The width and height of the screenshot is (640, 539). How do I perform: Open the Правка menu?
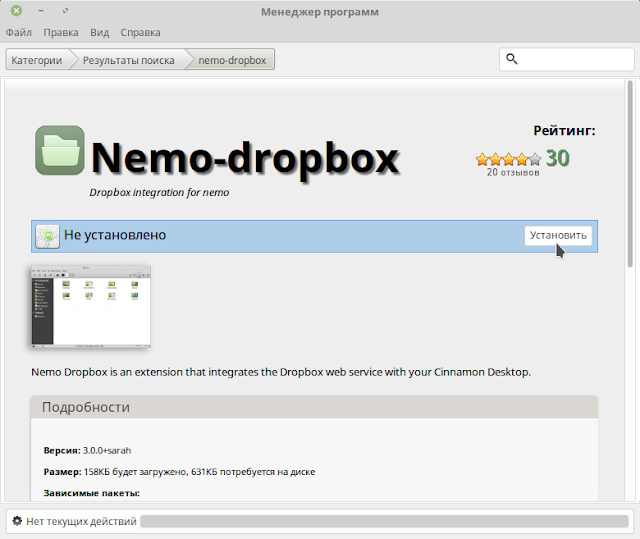pos(61,33)
